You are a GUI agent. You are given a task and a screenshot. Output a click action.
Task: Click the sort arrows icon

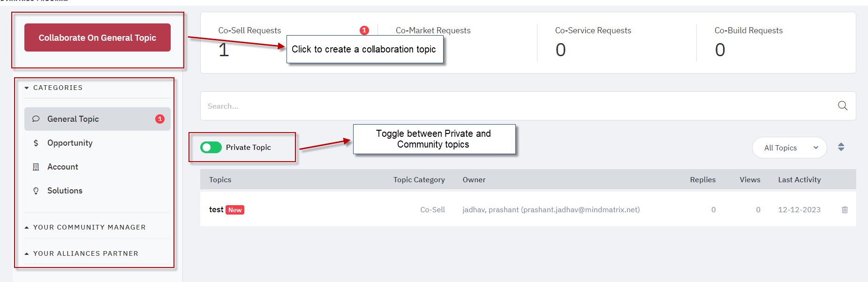841,147
